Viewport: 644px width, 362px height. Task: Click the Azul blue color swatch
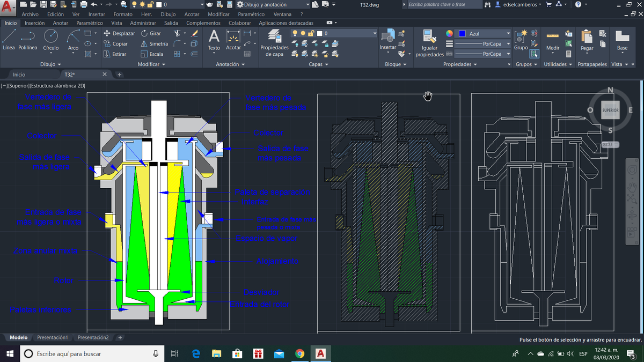point(463,33)
